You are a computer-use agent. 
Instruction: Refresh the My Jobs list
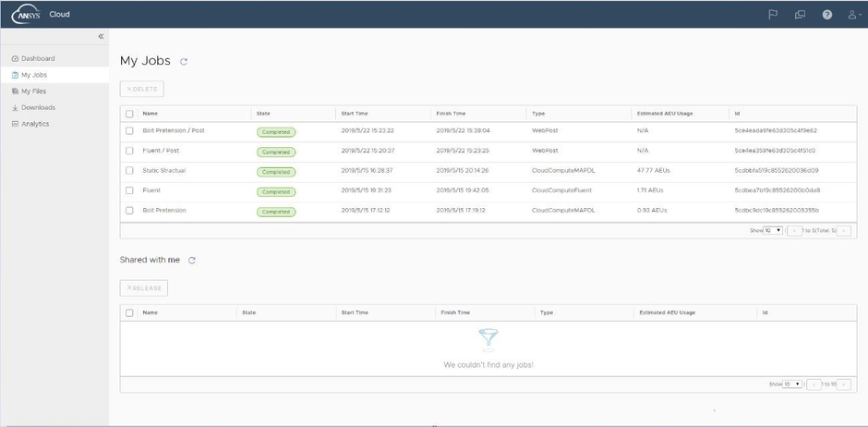[184, 62]
